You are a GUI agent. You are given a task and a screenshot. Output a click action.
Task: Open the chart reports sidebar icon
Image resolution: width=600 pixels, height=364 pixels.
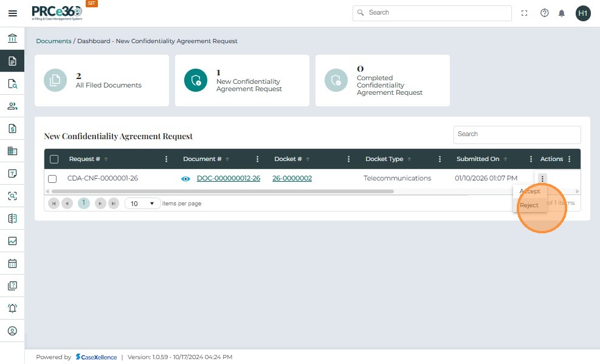coord(12,241)
